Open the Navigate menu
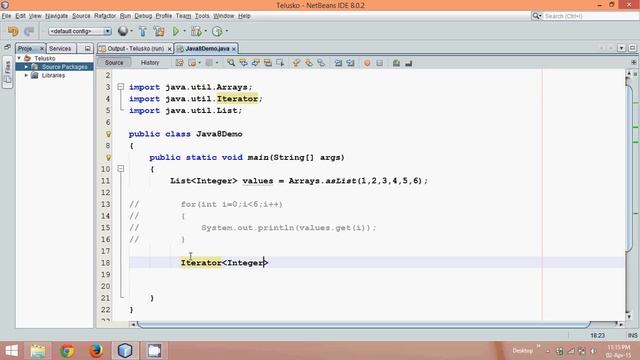The width and height of the screenshot is (640, 360). pos(56,16)
